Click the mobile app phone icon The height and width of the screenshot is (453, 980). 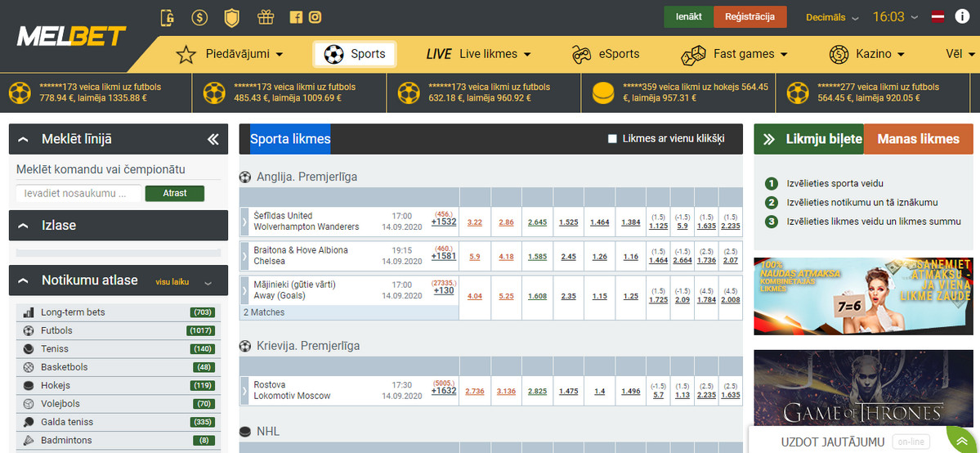(x=168, y=17)
